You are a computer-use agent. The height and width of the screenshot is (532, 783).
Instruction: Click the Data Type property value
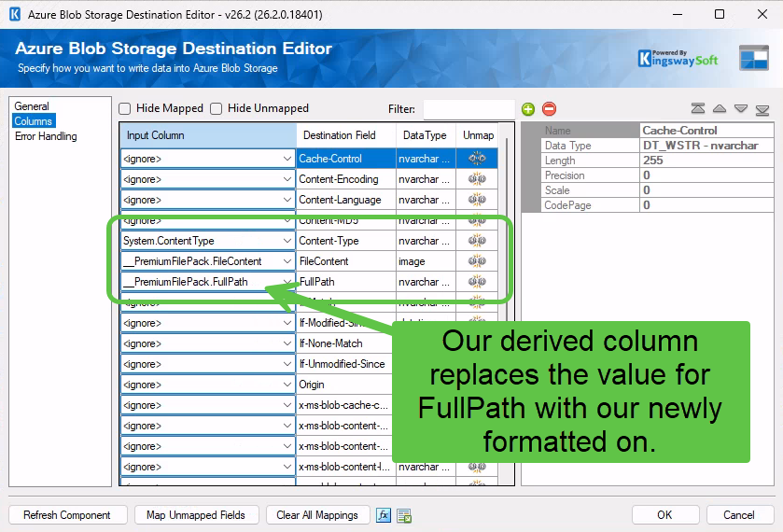[x=706, y=146]
